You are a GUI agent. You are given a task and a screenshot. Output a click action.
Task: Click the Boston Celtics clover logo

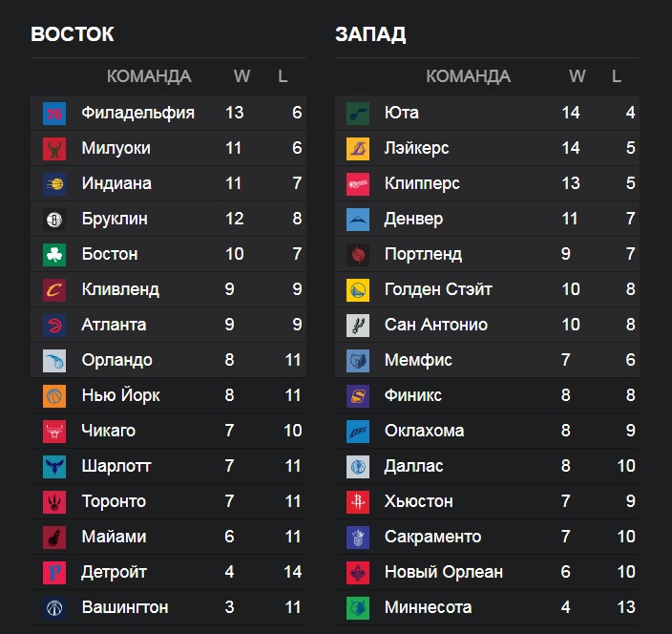tap(54, 254)
